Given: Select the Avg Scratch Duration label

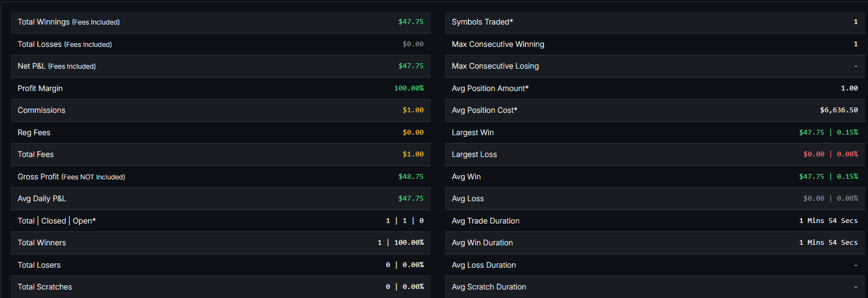Looking at the screenshot, I should (489, 287).
